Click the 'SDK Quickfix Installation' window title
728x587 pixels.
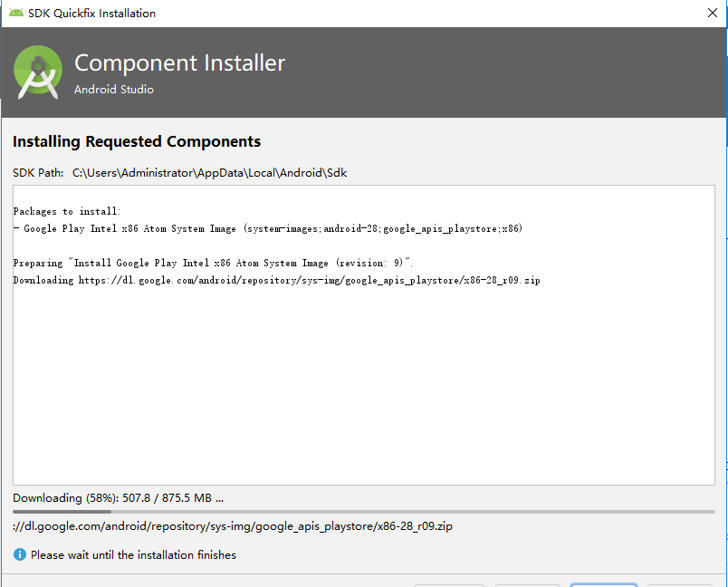click(x=92, y=14)
